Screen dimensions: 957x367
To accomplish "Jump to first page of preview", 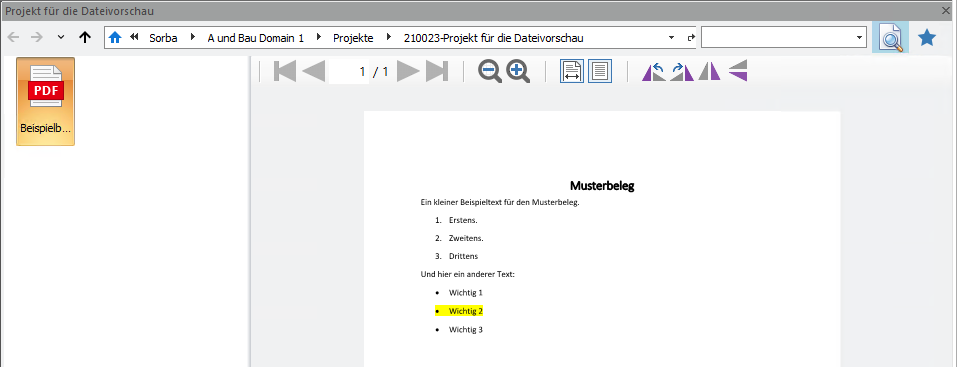I will [285, 71].
